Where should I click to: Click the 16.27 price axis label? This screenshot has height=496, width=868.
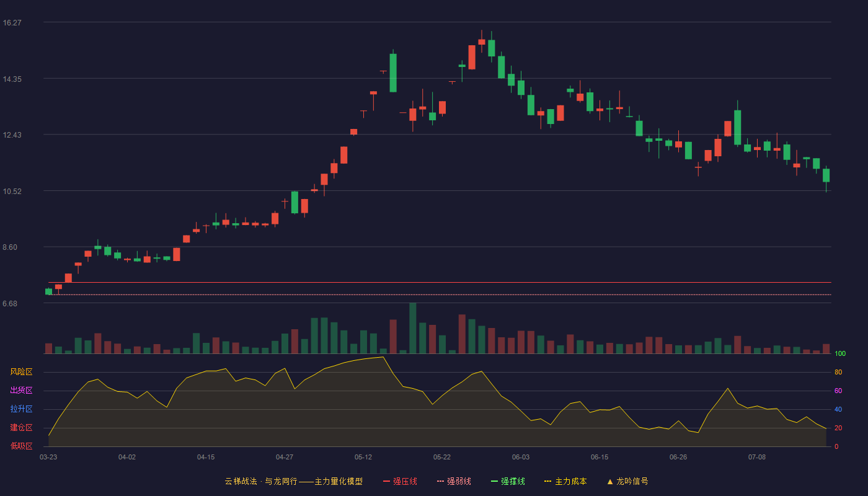(x=12, y=23)
